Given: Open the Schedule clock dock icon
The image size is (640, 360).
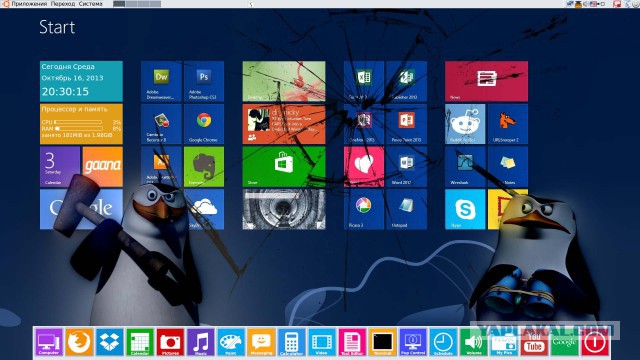Looking at the screenshot, I should click(443, 342).
